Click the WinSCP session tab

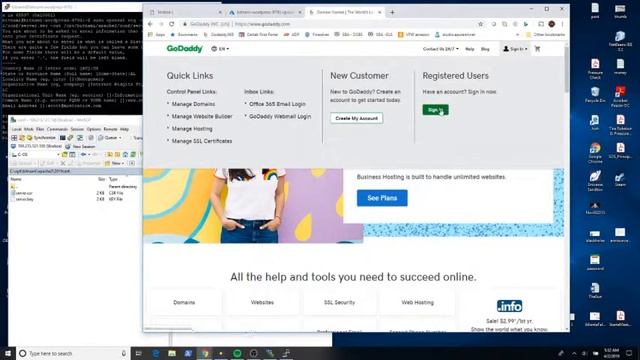pos(36,146)
